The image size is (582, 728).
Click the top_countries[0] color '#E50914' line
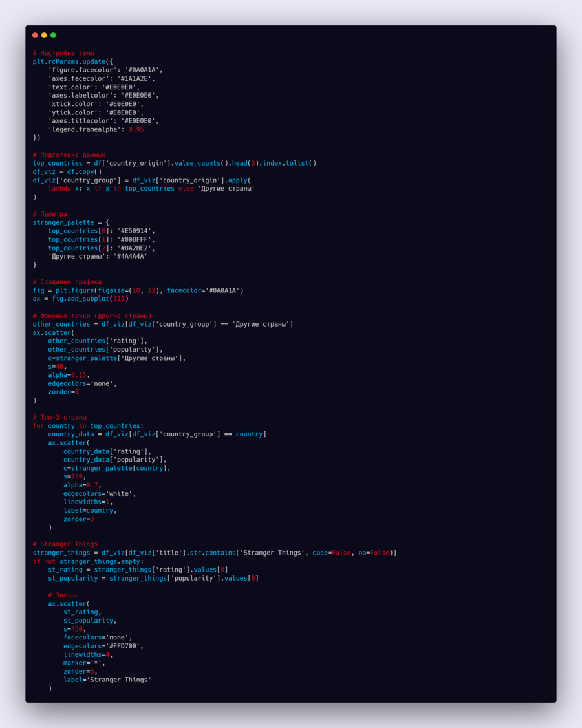click(102, 231)
